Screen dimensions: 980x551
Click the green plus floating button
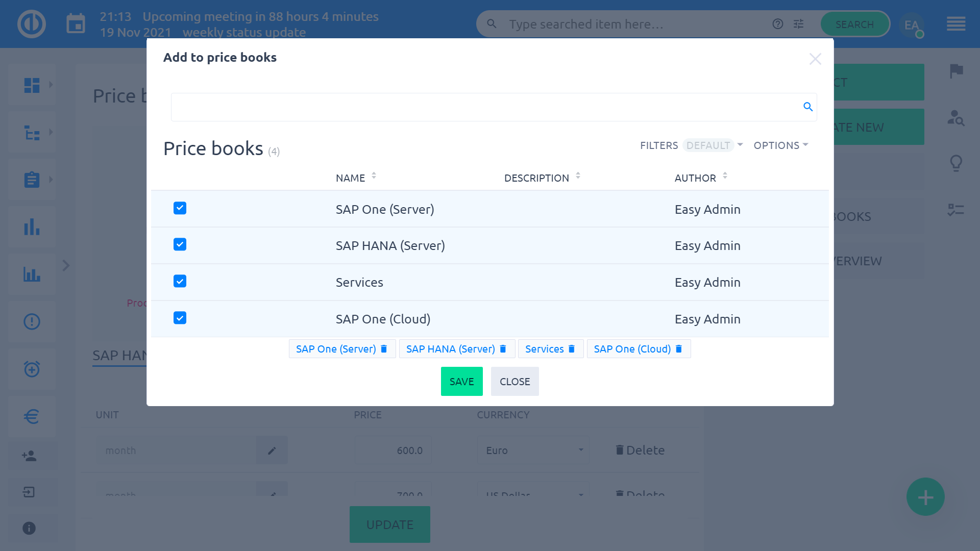pyautogui.click(x=925, y=497)
